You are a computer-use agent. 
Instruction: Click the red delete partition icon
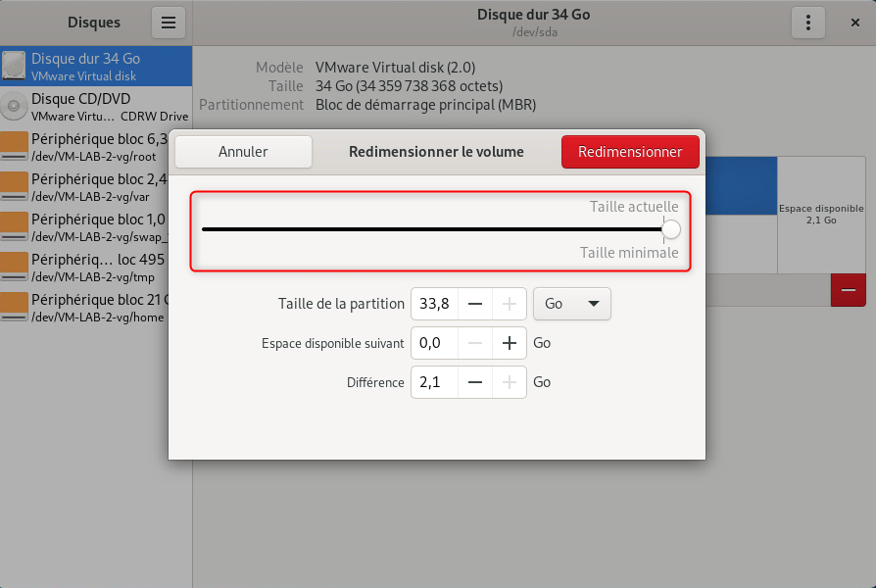click(x=848, y=290)
